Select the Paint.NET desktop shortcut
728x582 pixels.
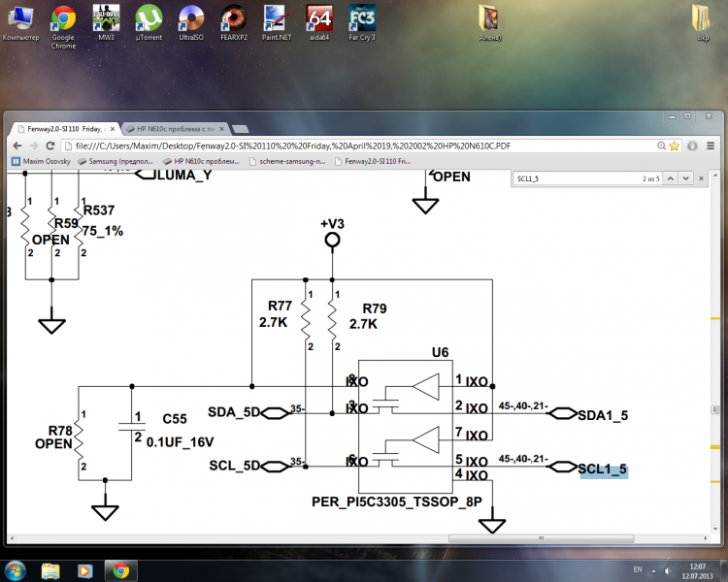(x=277, y=24)
